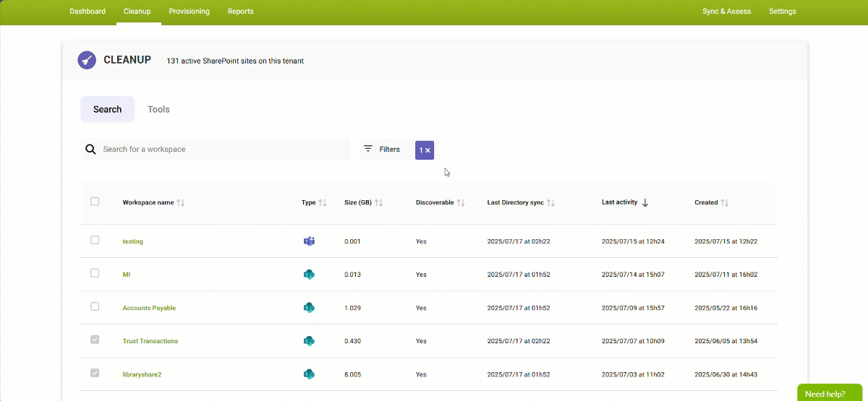Viewport: 868px width, 401px height.
Task: Open the testing workspace link
Action: pos(133,241)
